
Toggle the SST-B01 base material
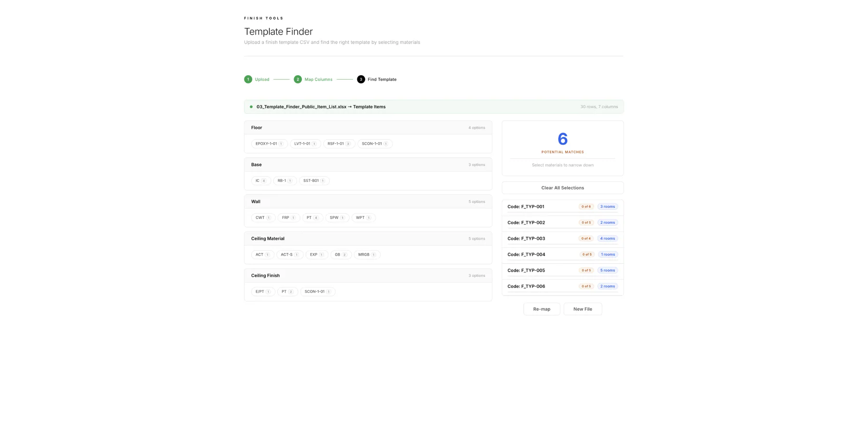[x=313, y=180]
